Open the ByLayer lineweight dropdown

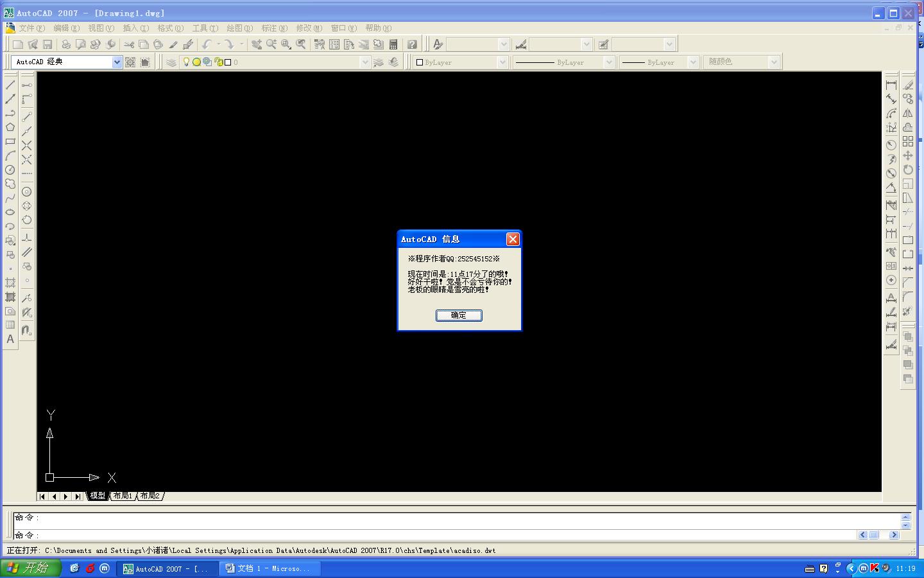[693, 62]
